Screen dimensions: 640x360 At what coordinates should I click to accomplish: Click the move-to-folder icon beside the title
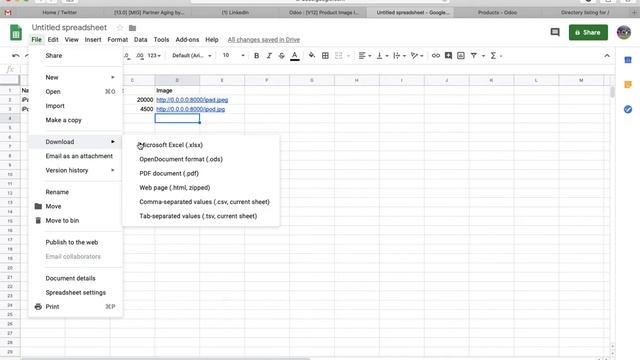tap(132, 28)
